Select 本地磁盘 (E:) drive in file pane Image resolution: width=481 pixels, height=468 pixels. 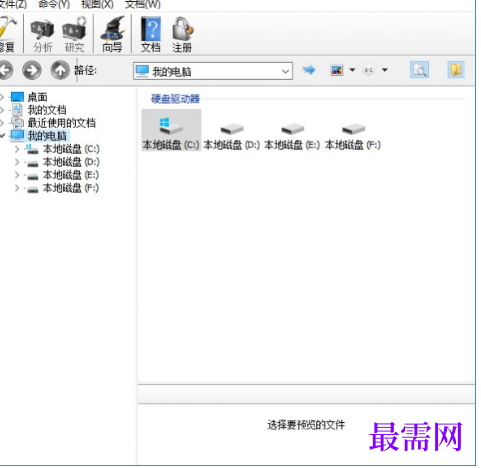point(292,135)
